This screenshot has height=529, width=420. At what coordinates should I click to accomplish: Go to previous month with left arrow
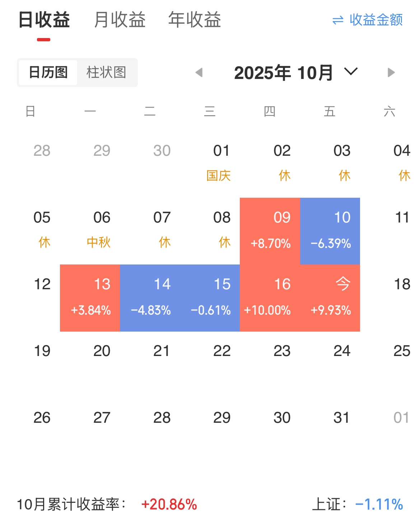tap(199, 72)
